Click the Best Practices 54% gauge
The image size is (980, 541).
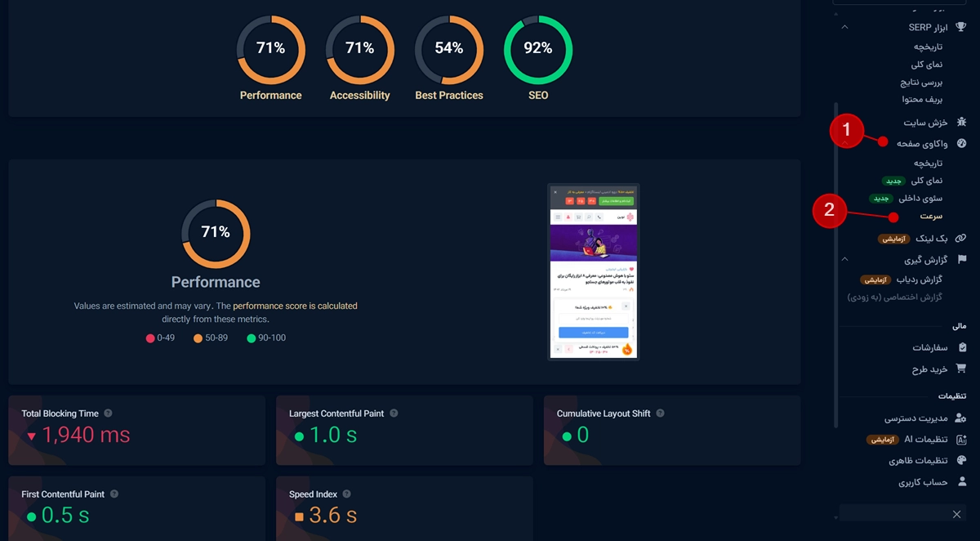(x=449, y=50)
